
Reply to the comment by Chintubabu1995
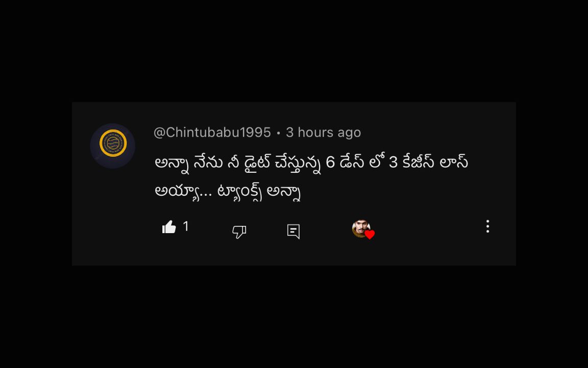pos(293,232)
